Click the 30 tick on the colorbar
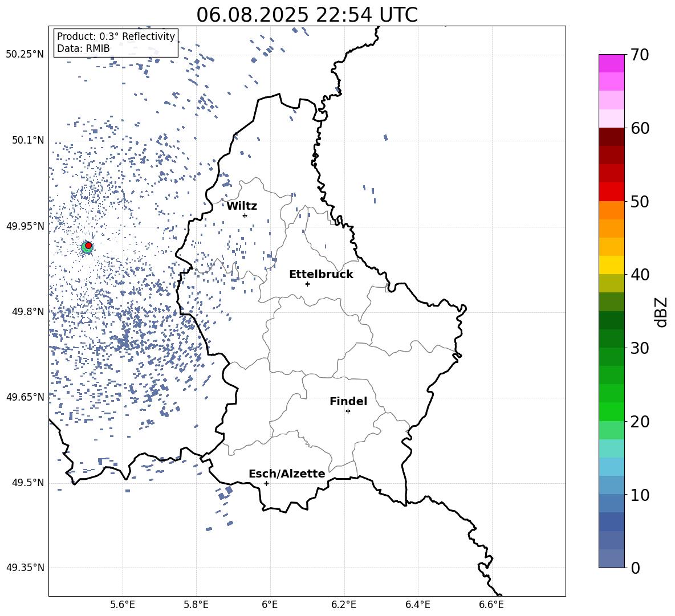675x616 pixels. point(640,348)
